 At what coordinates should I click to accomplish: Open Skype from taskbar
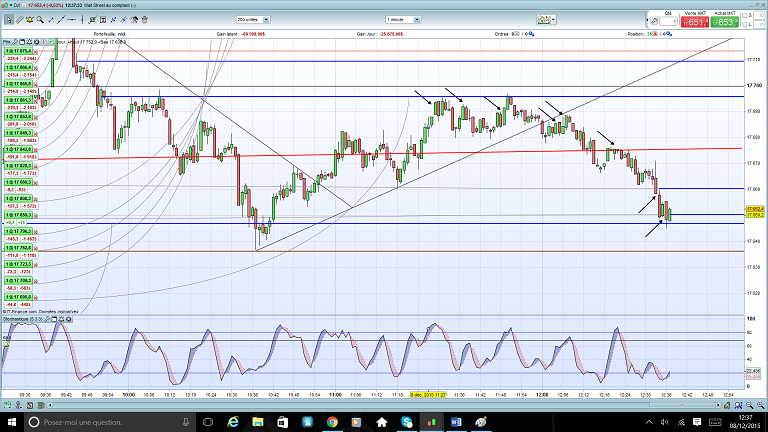(x=407, y=422)
